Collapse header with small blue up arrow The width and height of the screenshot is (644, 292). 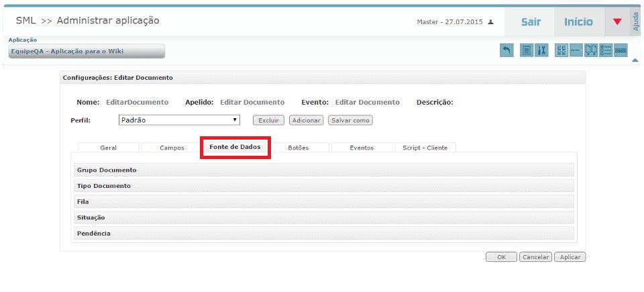pos(635,60)
